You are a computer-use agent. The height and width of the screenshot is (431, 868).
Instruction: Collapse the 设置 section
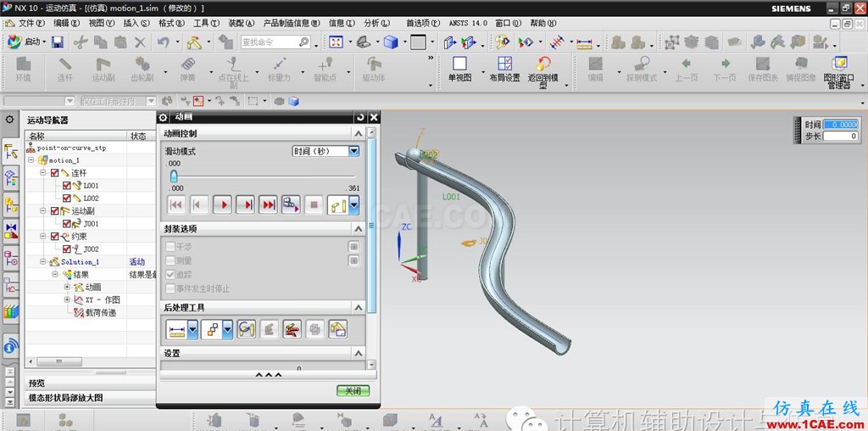[359, 354]
